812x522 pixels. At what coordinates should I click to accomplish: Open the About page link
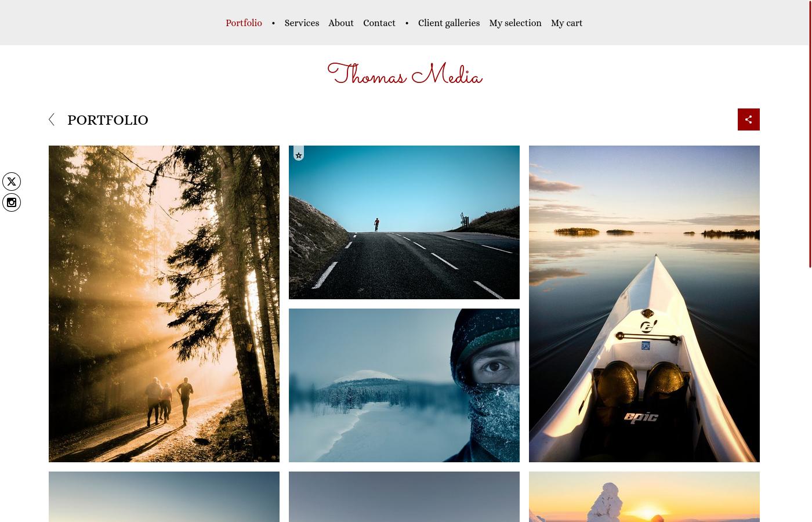(341, 23)
